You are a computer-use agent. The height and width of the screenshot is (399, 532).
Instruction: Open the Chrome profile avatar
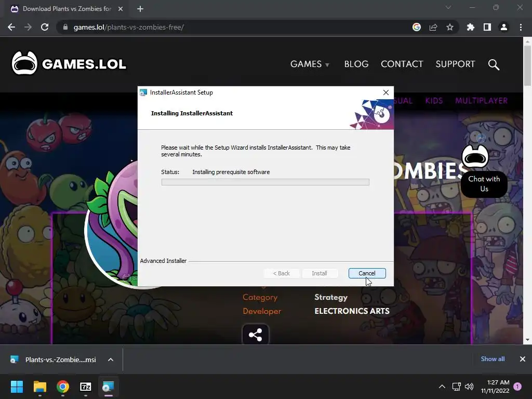coord(504,27)
